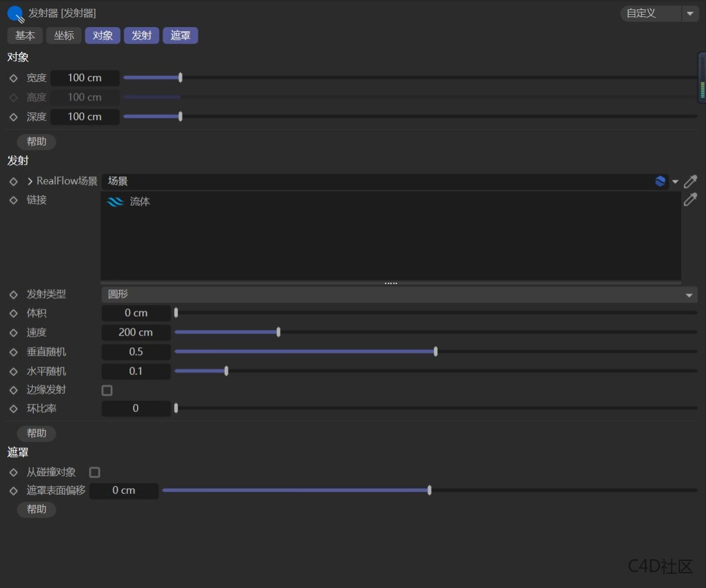Image resolution: width=706 pixels, height=588 pixels.
Task: Click the emitter object icon in the title bar
Action: click(15, 14)
